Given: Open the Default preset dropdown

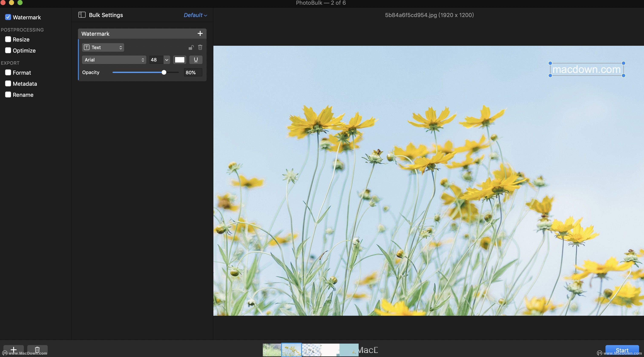Looking at the screenshot, I should (x=195, y=15).
